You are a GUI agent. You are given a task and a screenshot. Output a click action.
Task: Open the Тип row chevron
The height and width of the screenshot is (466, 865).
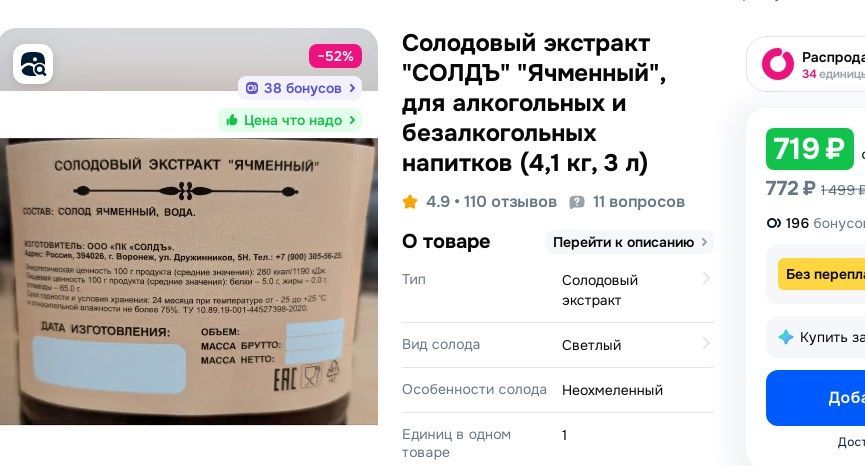(706, 279)
